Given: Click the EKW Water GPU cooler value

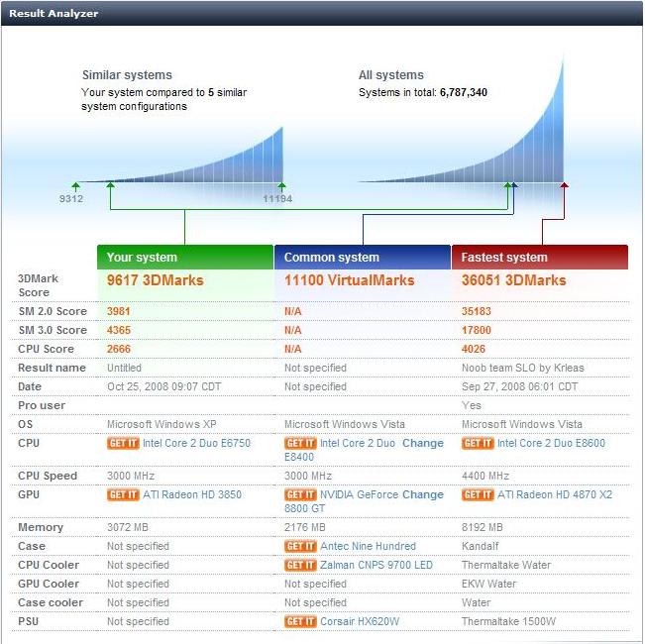Looking at the screenshot, I should coord(488,584).
